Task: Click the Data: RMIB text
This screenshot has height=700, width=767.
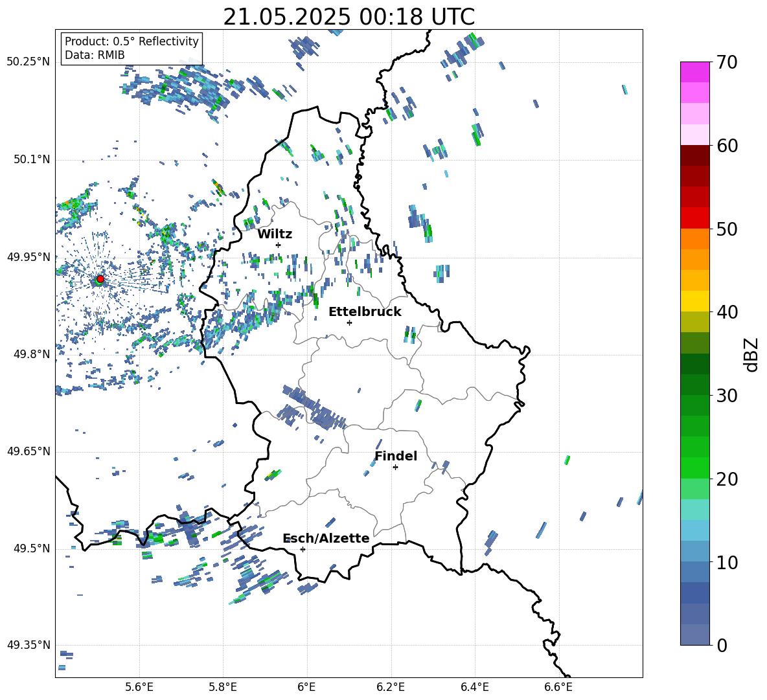Action: (x=95, y=55)
